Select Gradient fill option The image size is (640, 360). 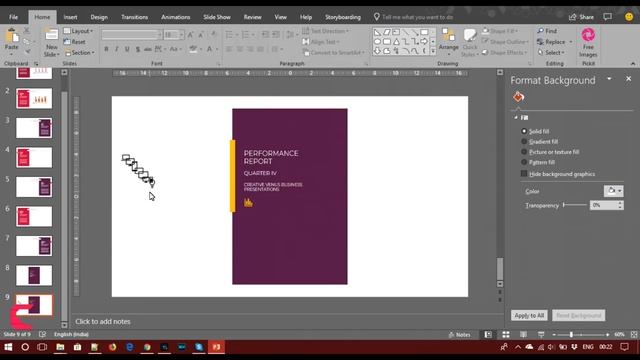point(524,141)
